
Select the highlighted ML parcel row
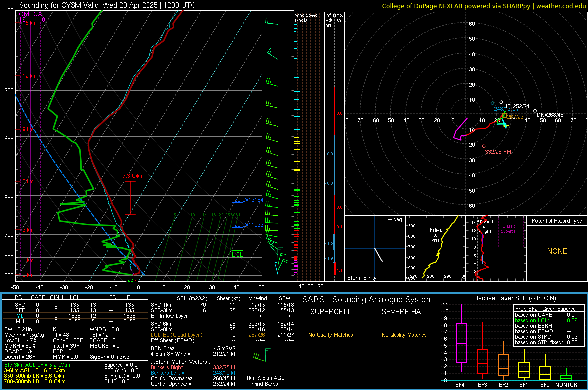pyautogui.click(x=75, y=316)
